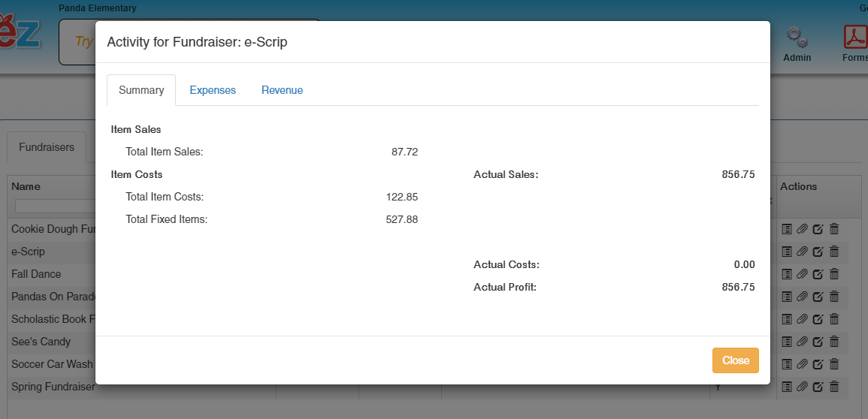The image size is (868, 419).
Task: Click the paperclip icon for Spring Fundraiser
Action: tap(802, 387)
